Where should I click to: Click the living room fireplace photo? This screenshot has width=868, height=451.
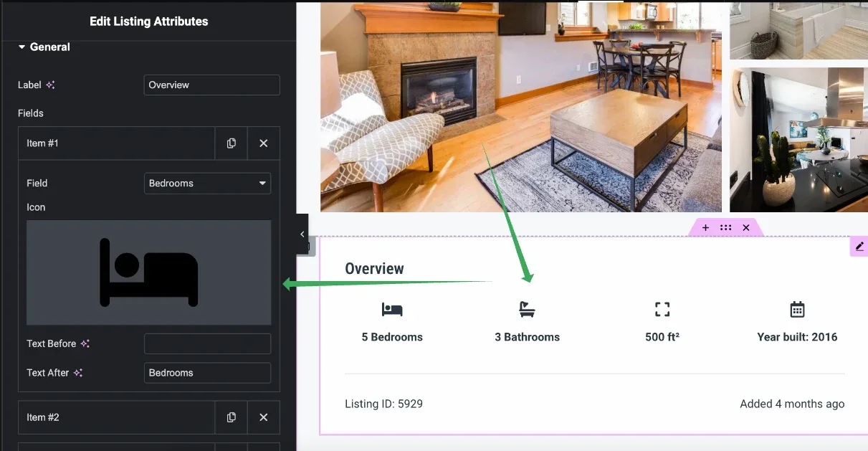coord(521,106)
